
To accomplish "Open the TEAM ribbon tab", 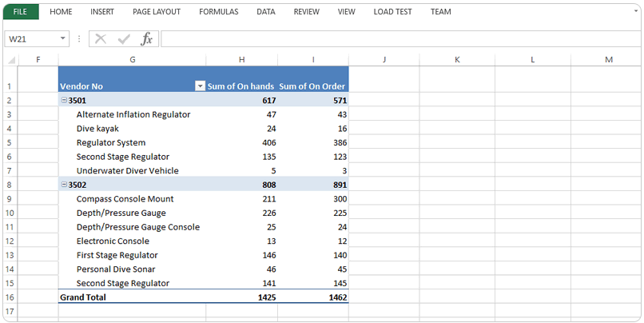I will pyautogui.click(x=441, y=12).
